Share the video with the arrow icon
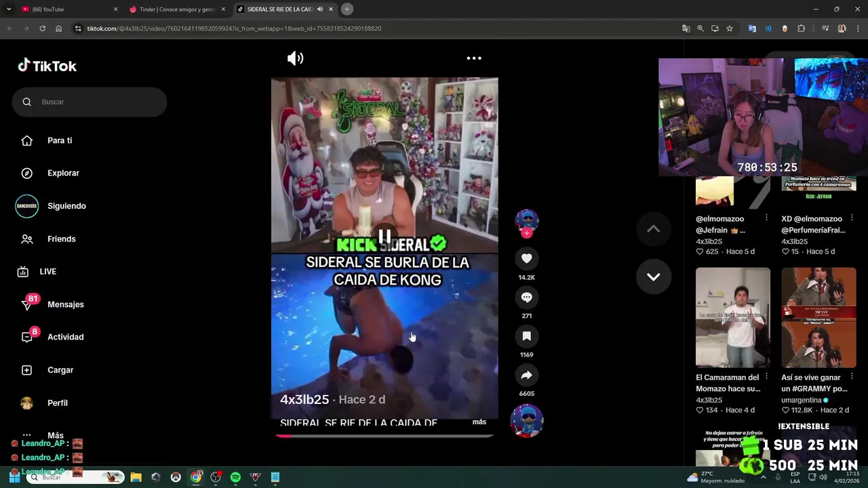 pyautogui.click(x=527, y=375)
